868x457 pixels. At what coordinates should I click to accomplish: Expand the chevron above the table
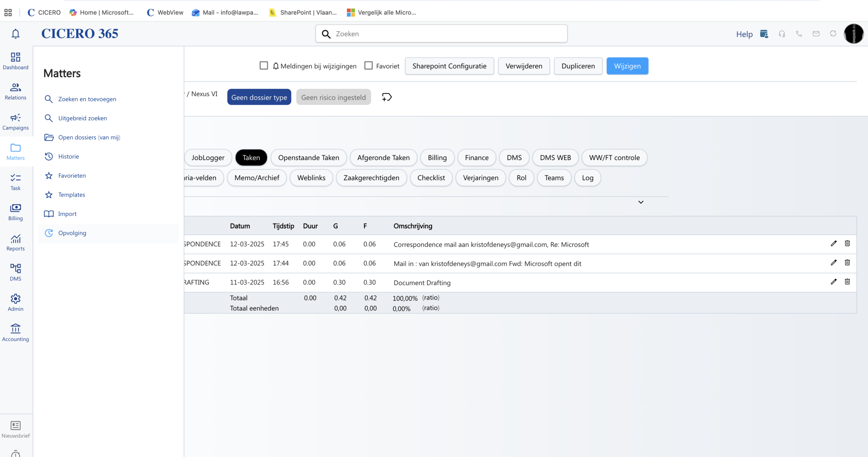[x=640, y=202]
